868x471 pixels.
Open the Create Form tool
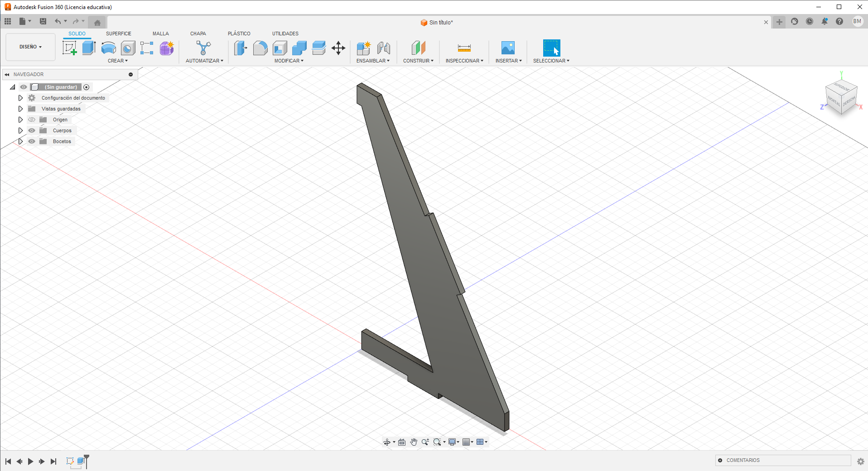coord(167,48)
